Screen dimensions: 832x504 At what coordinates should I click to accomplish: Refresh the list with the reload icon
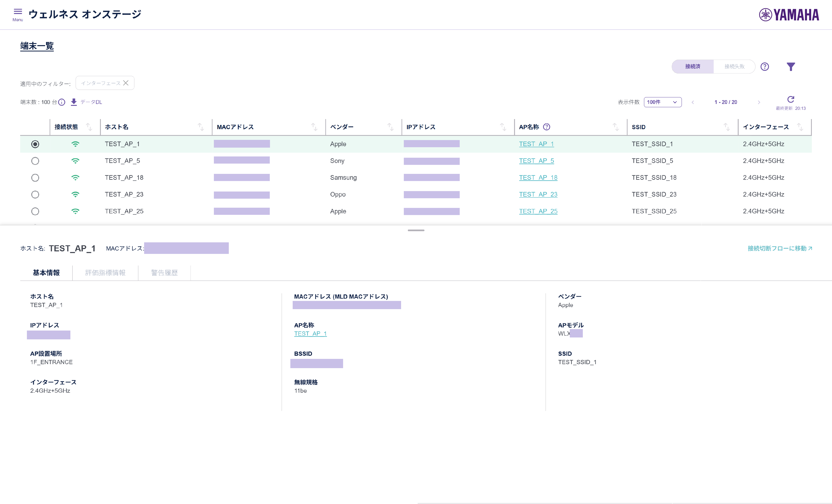790,99
